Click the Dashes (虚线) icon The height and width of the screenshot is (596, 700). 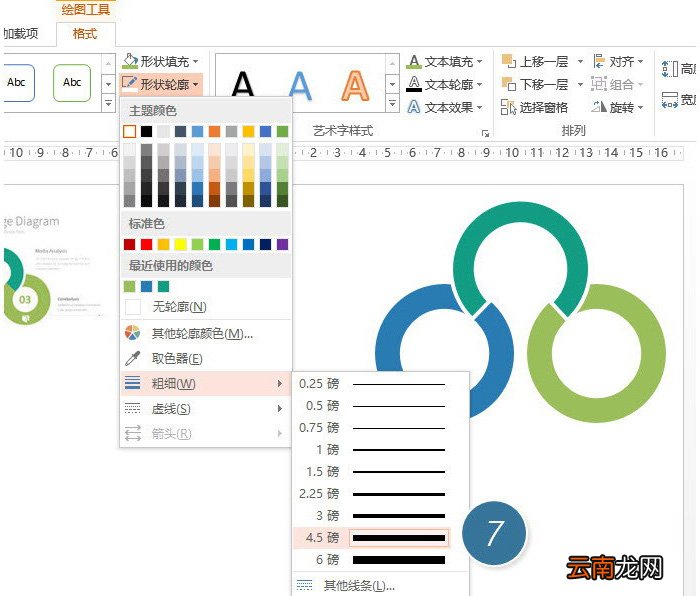click(132, 408)
